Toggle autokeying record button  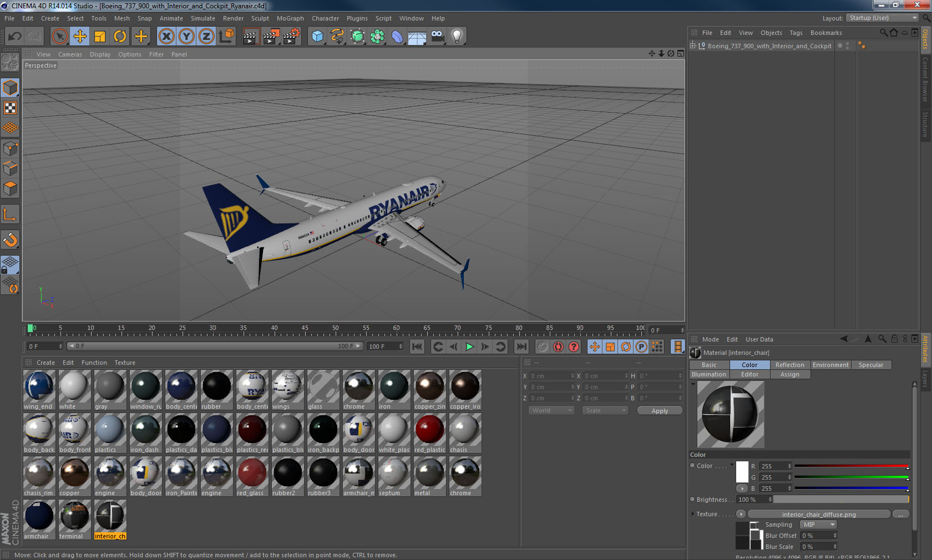(x=558, y=347)
